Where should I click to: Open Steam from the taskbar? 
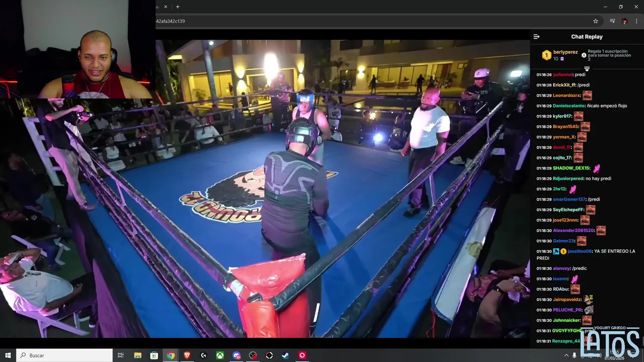(x=285, y=355)
